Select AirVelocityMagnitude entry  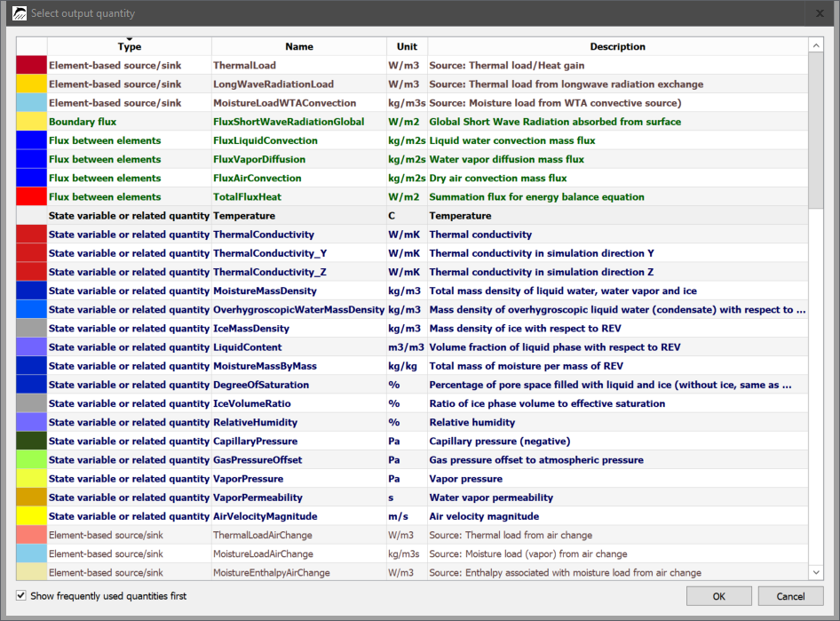pyautogui.click(x=299, y=516)
